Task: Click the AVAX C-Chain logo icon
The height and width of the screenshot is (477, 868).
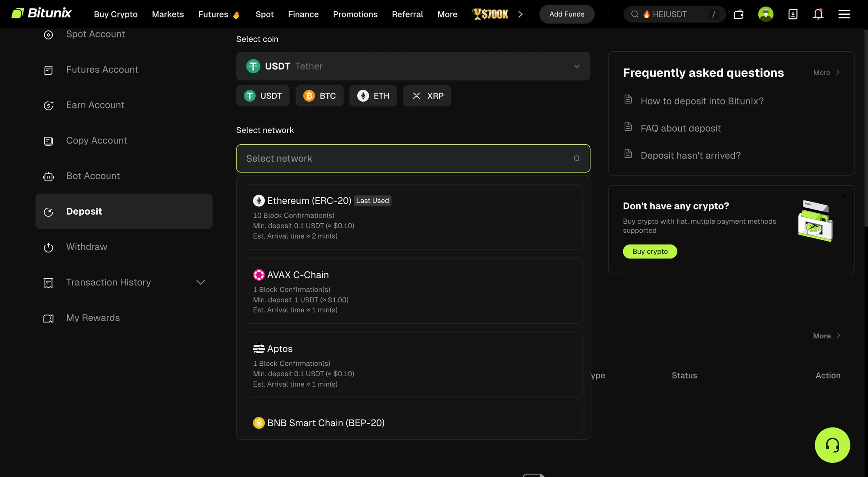Action: [x=259, y=275]
